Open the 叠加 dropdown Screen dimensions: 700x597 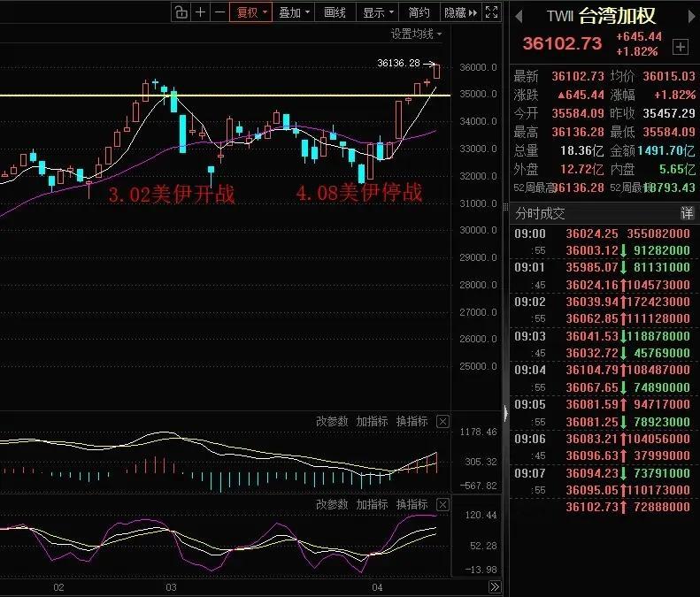[294, 12]
